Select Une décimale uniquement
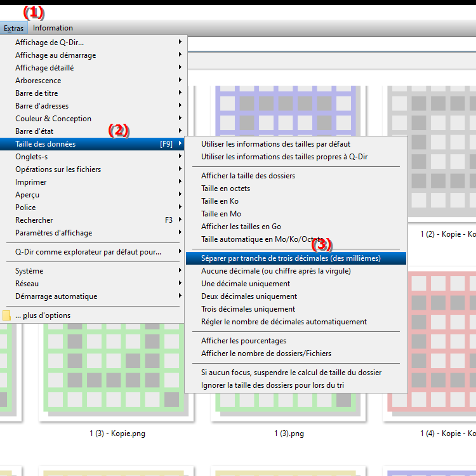The height and width of the screenshot is (476, 476). (x=296, y=284)
